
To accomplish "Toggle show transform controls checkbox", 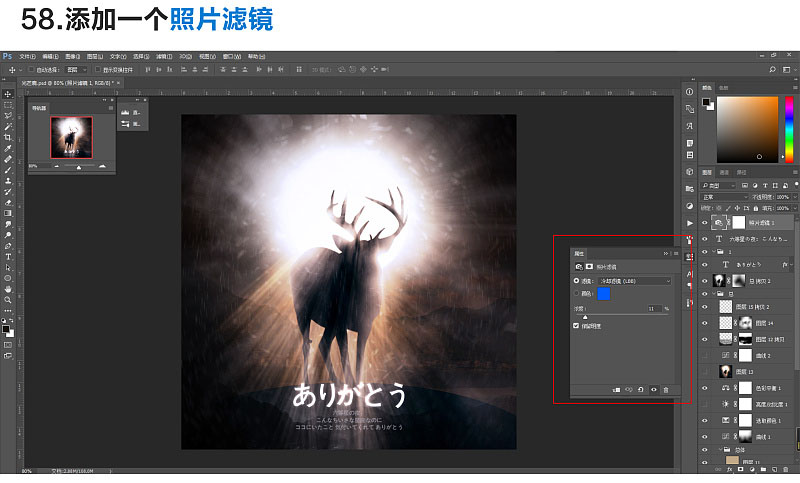I will (98, 69).
